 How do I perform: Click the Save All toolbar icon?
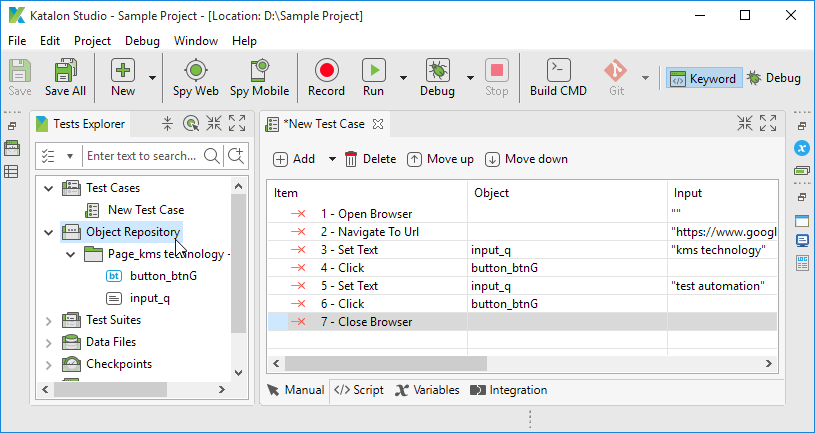pos(65,71)
